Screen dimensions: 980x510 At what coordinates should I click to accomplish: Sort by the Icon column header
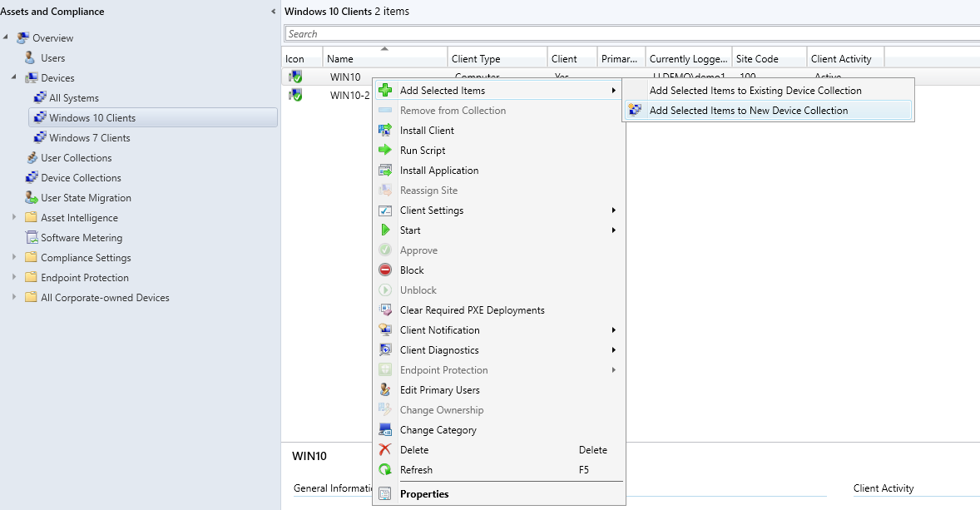302,59
